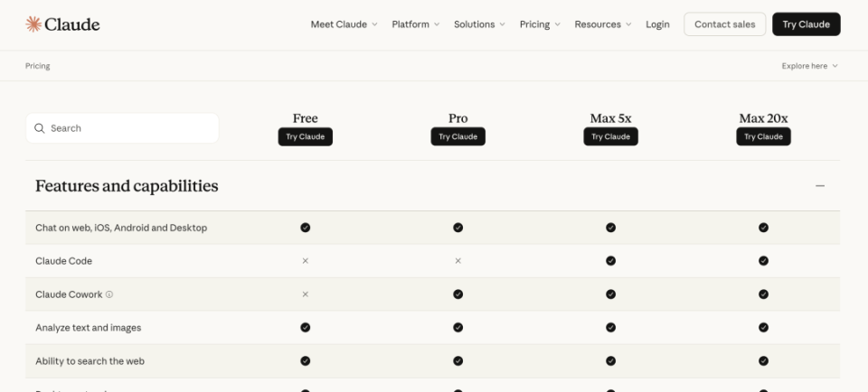The height and width of the screenshot is (392, 868).
Task: Click the Max 20x checkmark for Ability to search the web
Action: [763, 361]
